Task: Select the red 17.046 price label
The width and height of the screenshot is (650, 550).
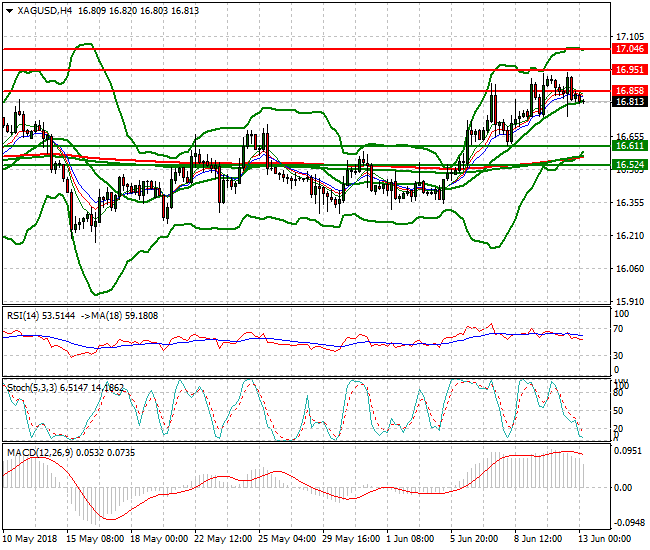Action: 630,49
